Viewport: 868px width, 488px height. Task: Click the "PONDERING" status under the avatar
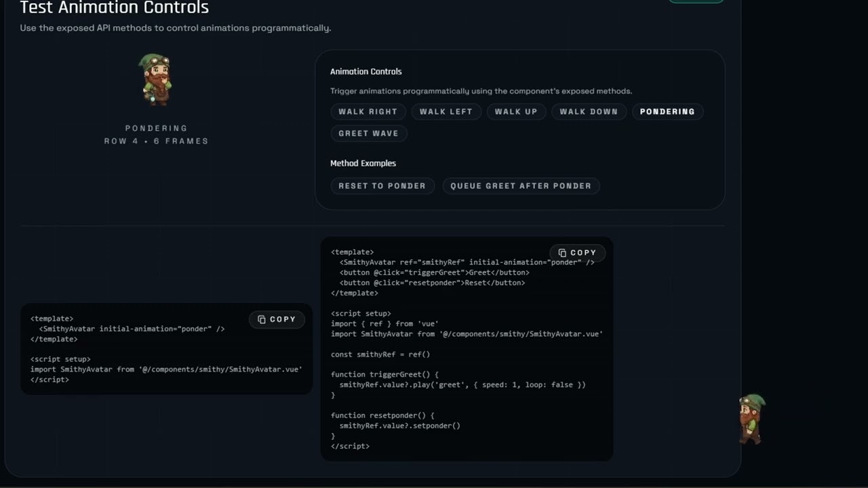pos(157,128)
